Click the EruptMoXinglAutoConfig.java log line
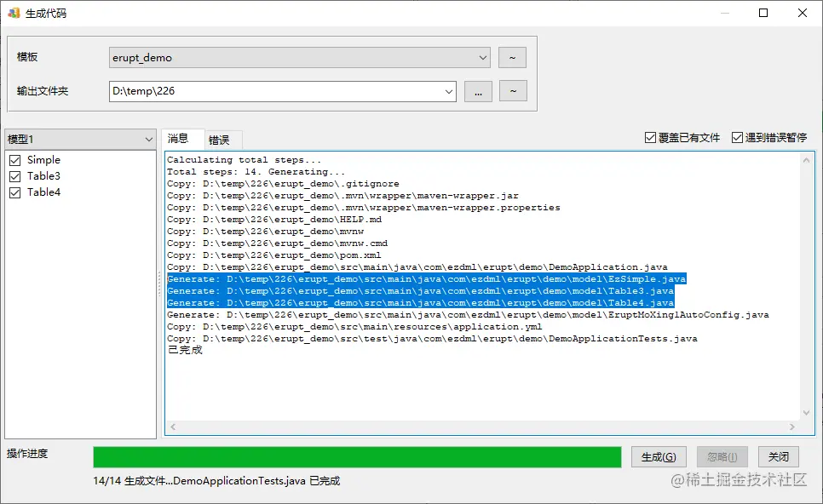 tap(469, 315)
